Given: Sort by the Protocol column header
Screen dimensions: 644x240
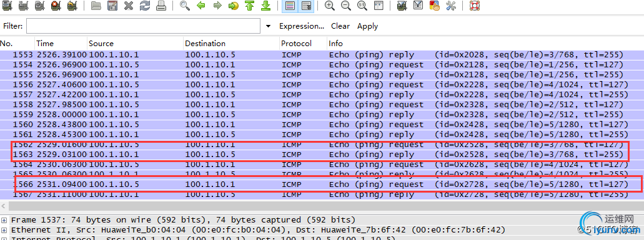Looking at the screenshot, I should coord(303,44).
